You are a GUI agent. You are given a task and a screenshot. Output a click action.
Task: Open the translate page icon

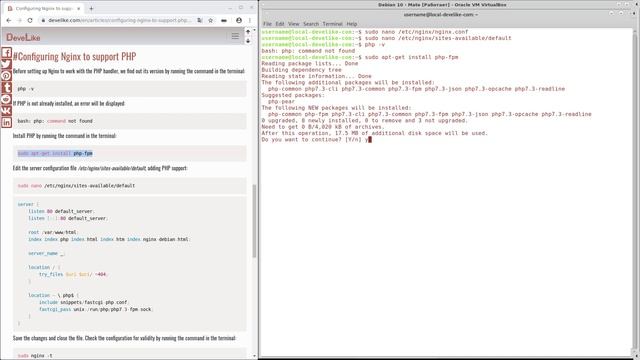click(200, 20)
